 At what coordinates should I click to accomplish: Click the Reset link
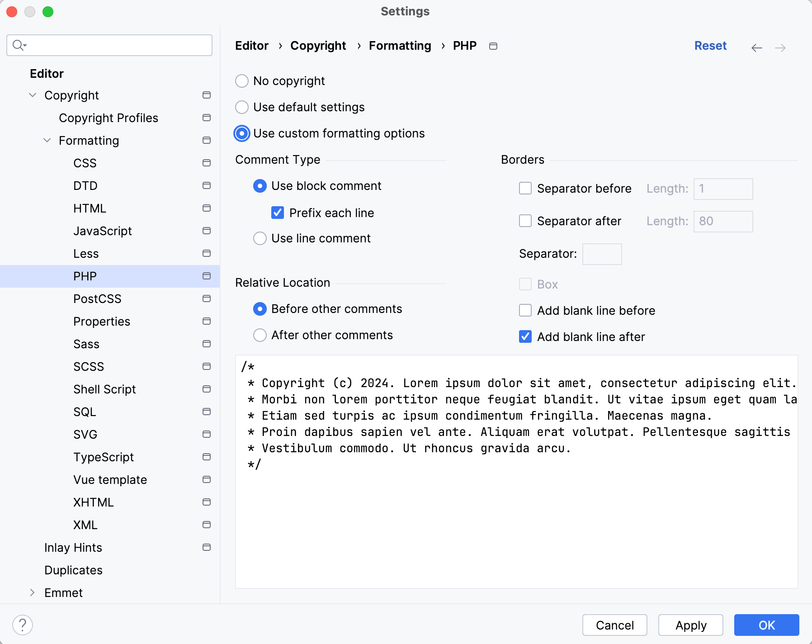pyautogui.click(x=710, y=46)
